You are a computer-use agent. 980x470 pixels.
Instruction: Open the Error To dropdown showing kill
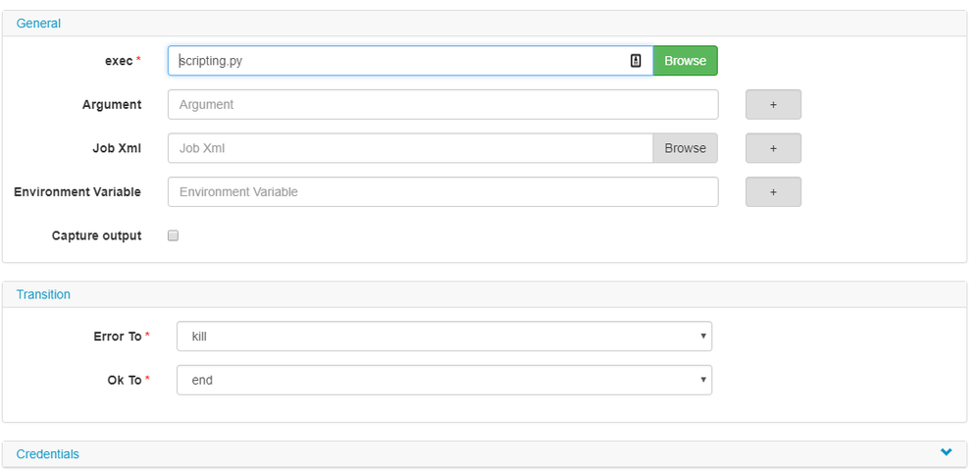point(443,337)
